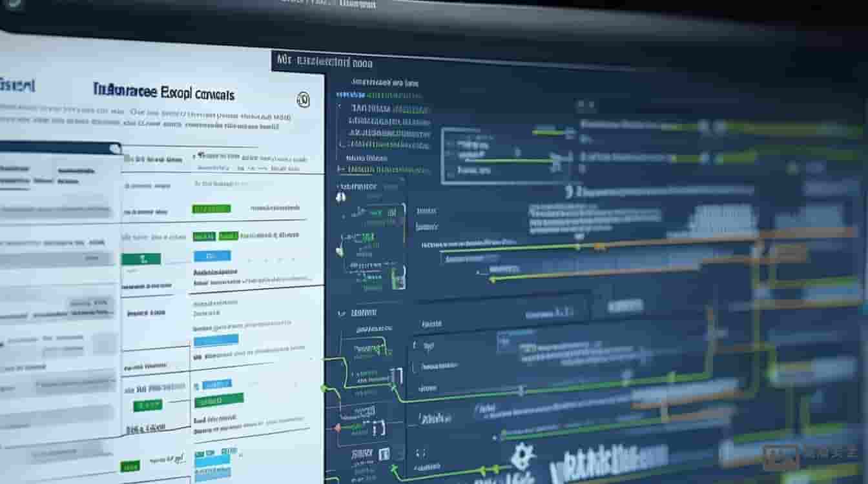Screen dimensions: 868x484
Task: Click the small icon on the overlapping window's dark title bar
Action: coord(115,149)
